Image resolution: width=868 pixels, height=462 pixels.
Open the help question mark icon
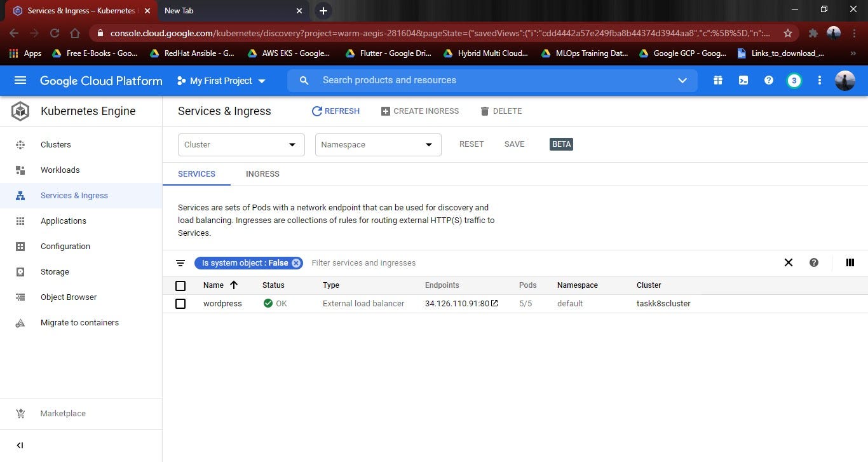(x=768, y=81)
